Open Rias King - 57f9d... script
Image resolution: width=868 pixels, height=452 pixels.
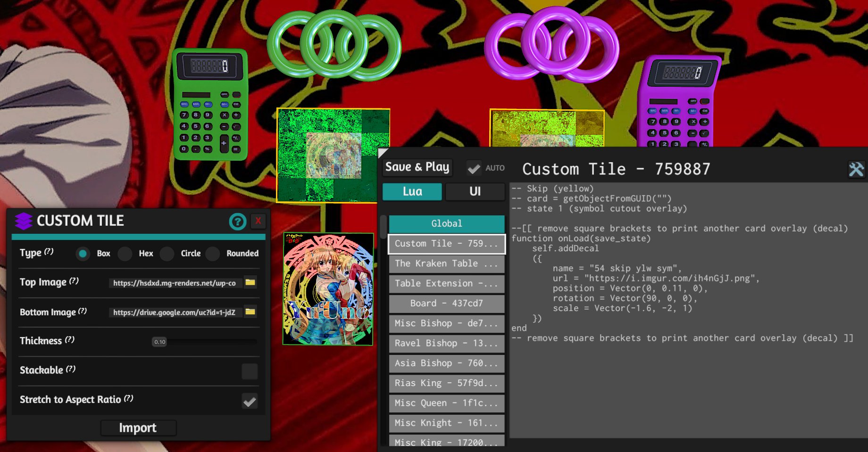click(446, 383)
